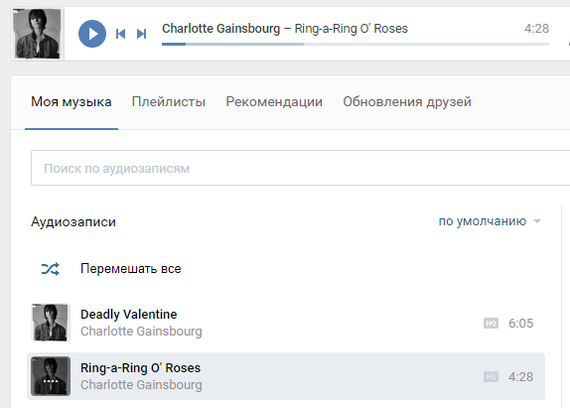Click Charlotte Gainsbourg under Deadly Valentine

pyautogui.click(x=141, y=331)
